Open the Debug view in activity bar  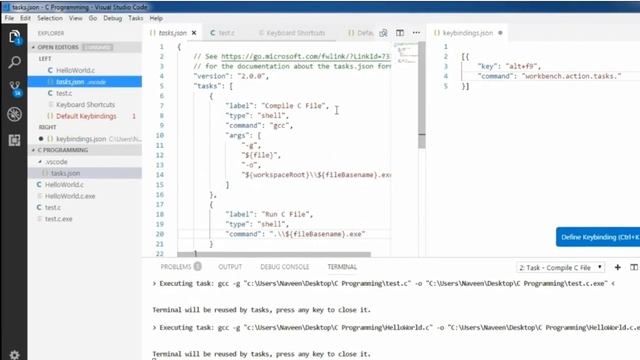14,114
